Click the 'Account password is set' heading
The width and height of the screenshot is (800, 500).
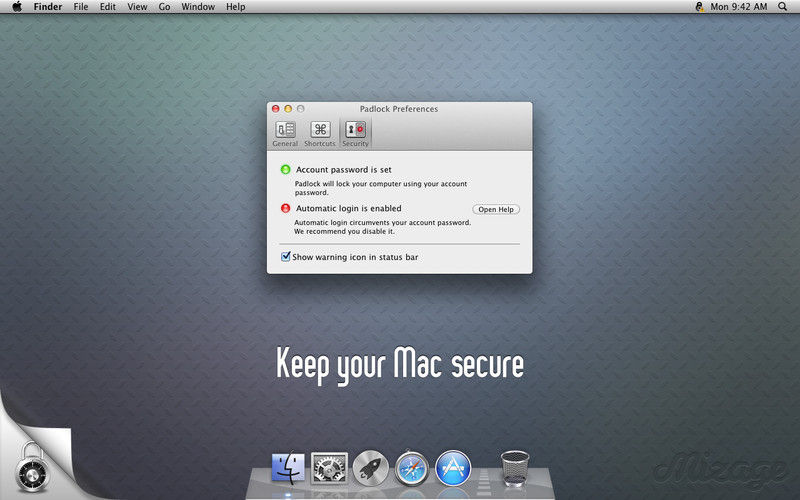(x=344, y=169)
